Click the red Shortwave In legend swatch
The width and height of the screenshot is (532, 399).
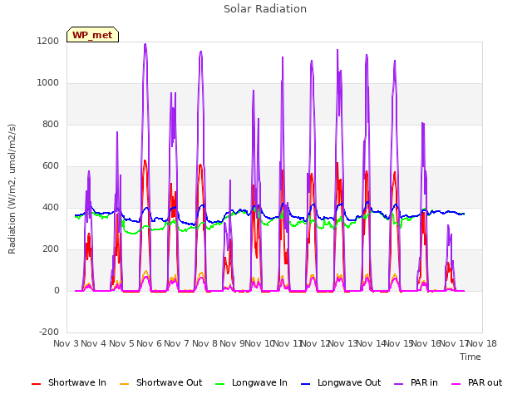point(36,384)
